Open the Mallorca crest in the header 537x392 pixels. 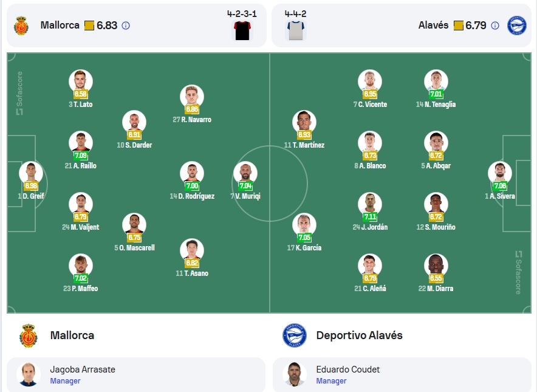point(21,26)
